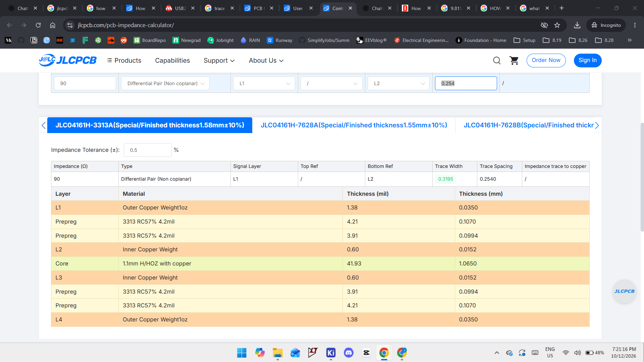Click the Order Now button

coord(546,60)
